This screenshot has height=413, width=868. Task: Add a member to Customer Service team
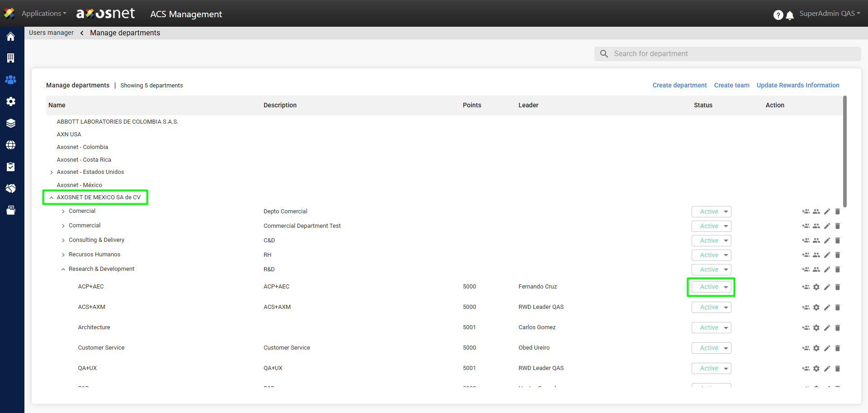pos(806,348)
